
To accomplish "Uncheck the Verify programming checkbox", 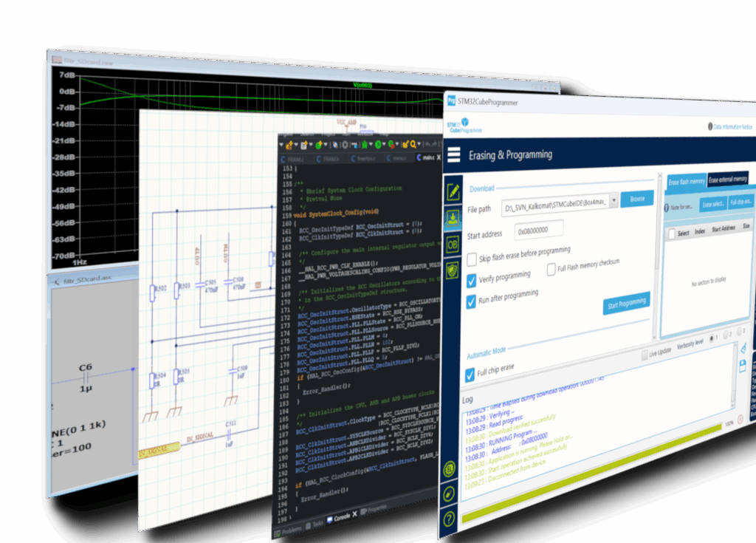I will click(472, 280).
